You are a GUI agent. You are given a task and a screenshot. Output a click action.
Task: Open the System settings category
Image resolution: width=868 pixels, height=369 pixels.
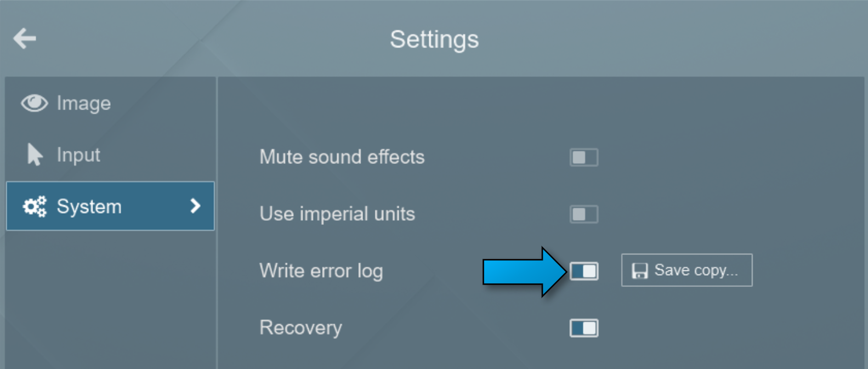tap(89, 206)
